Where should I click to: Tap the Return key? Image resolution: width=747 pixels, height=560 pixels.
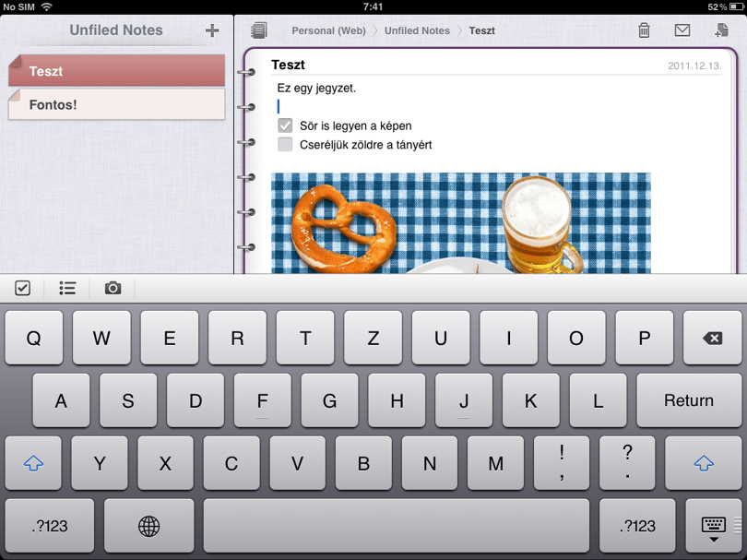click(x=689, y=400)
